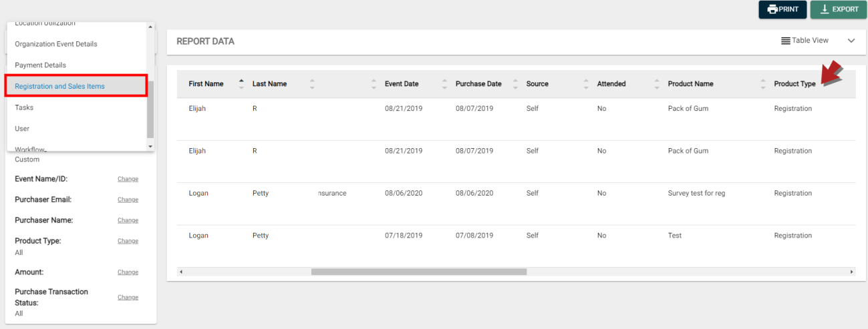Click the EXPORT button
868x329 pixels.
pos(839,9)
